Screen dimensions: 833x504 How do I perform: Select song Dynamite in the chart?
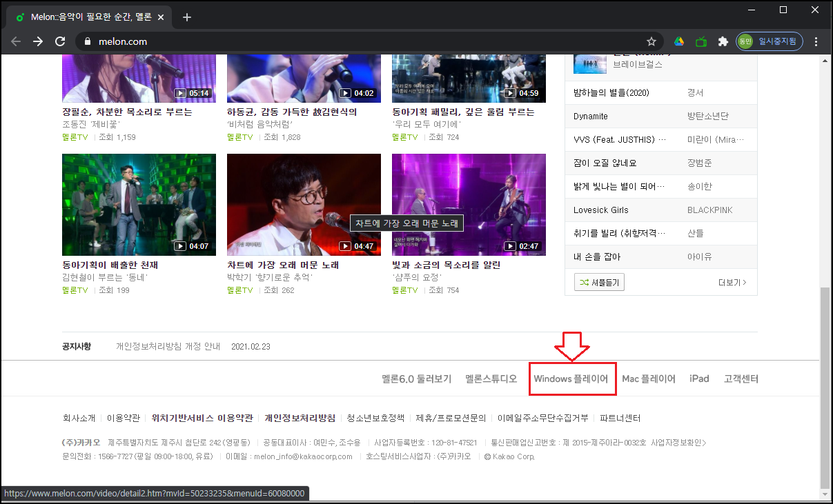[591, 117]
